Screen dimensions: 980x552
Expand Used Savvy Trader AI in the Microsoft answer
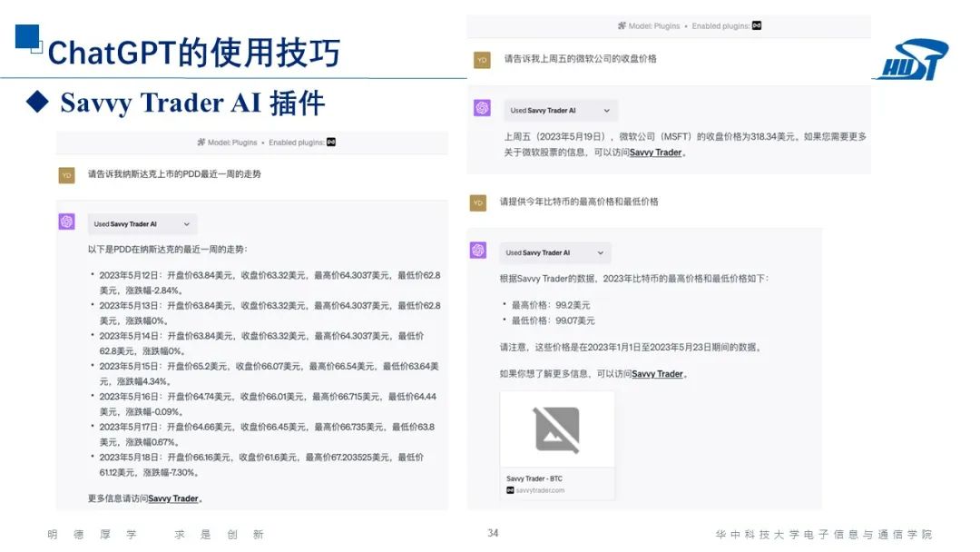(x=561, y=110)
